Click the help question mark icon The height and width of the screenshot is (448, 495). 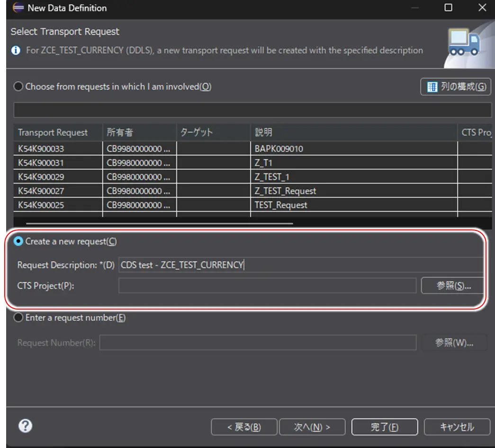point(25,426)
